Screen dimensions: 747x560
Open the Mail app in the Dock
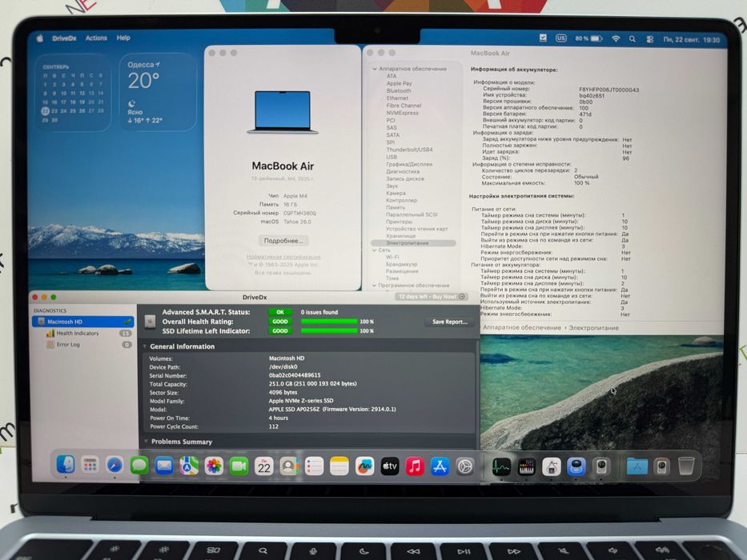click(164, 466)
